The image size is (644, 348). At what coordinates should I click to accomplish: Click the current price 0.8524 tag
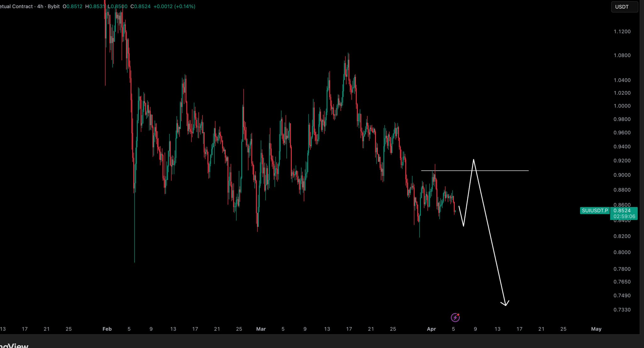622,211
